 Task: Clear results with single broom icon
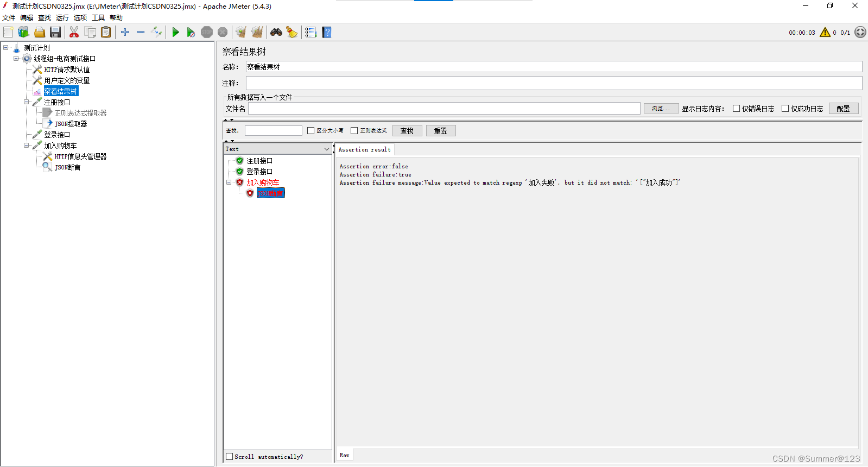(x=241, y=33)
